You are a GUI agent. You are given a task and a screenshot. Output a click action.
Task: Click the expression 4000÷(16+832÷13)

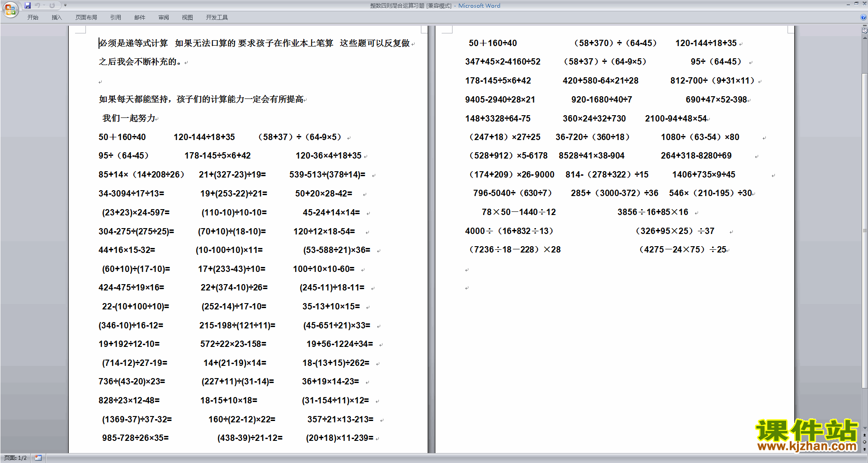click(x=509, y=231)
